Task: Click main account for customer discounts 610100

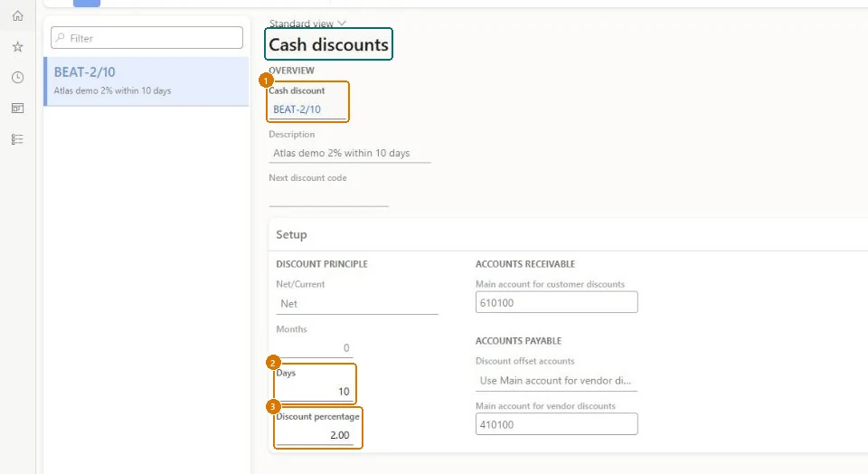Action: [x=556, y=302]
